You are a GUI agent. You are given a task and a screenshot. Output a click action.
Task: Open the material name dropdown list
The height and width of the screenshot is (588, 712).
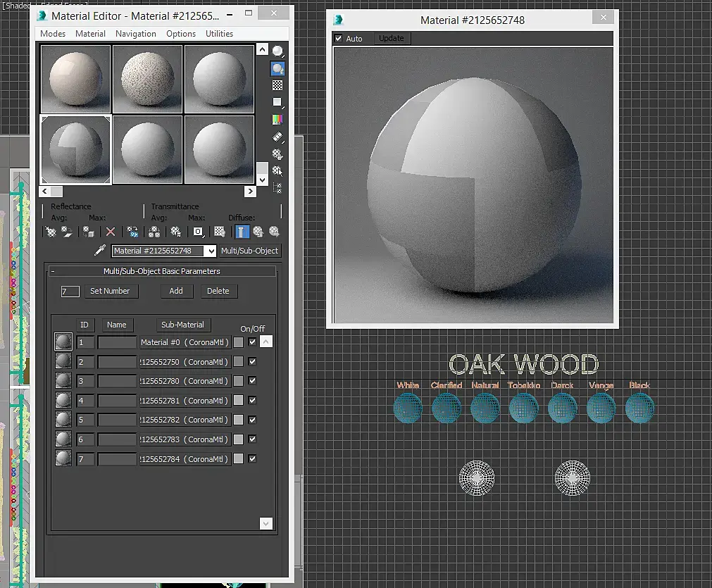tap(210, 251)
